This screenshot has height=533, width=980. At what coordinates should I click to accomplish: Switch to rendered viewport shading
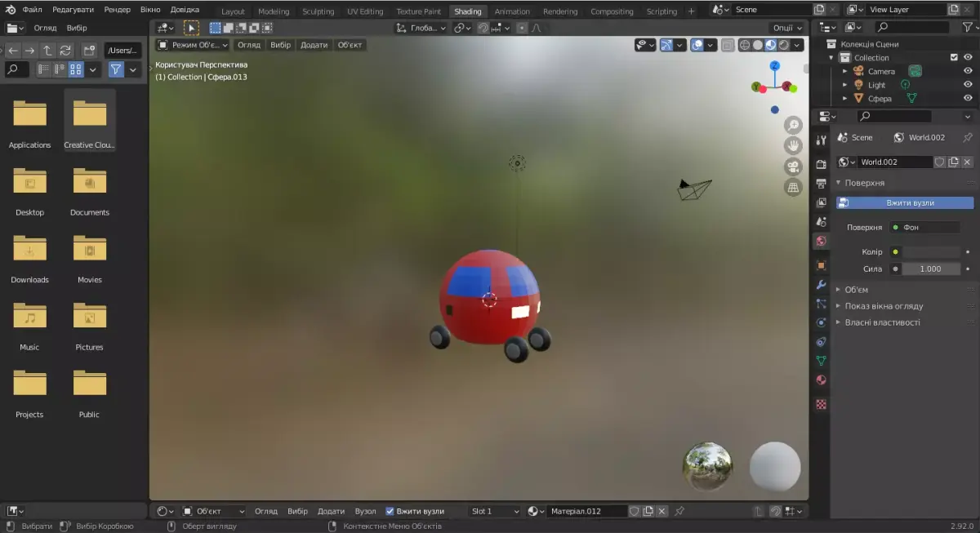click(783, 45)
